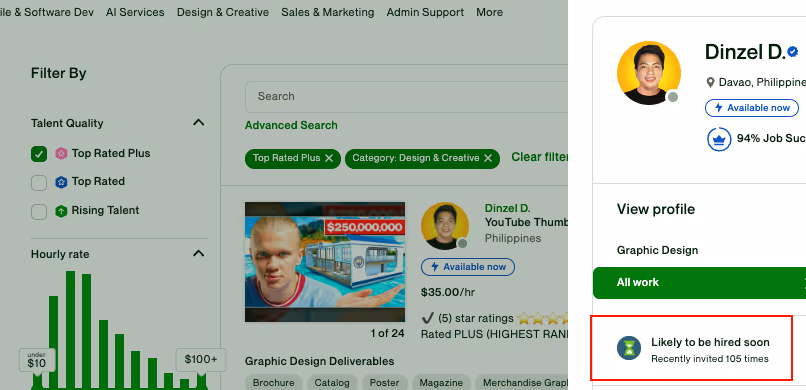The image size is (806, 390).
Task: Click View profile heading link
Action: pos(656,209)
